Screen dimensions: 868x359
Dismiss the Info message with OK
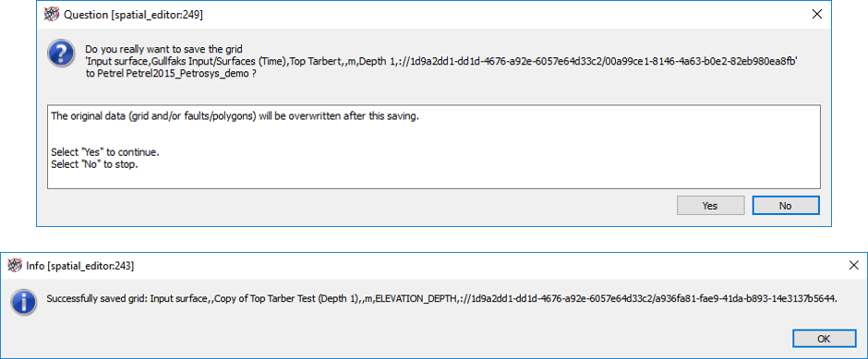click(x=823, y=339)
